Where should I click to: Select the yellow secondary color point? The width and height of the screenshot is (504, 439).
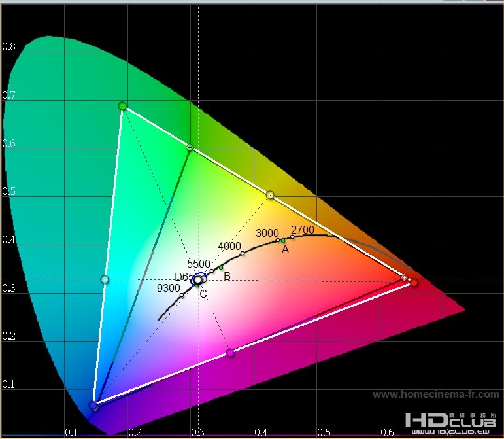pos(271,194)
